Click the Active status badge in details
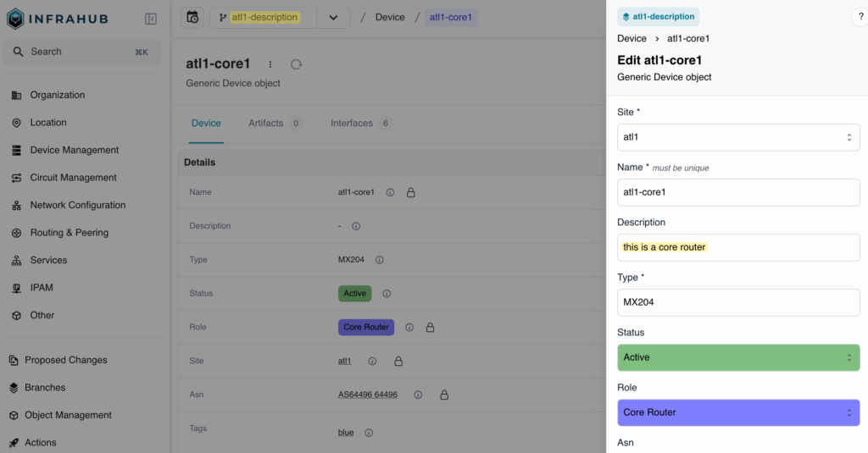868x453 pixels. click(x=355, y=294)
